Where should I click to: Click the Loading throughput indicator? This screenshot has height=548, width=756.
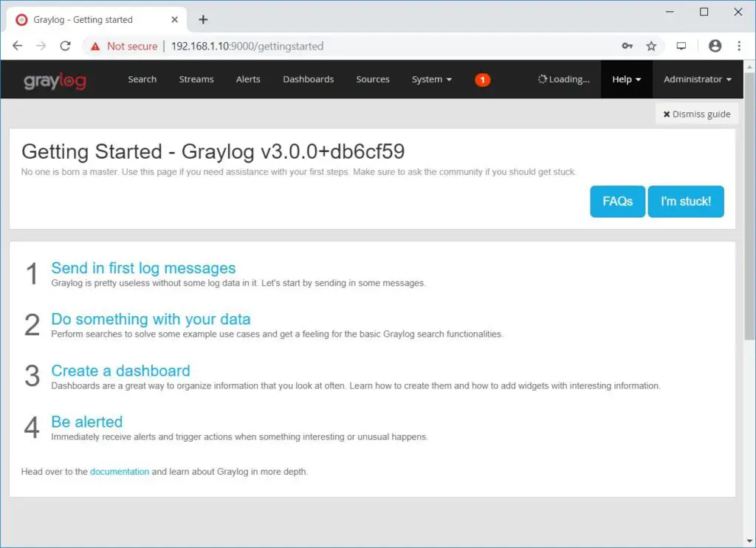pos(563,79)
